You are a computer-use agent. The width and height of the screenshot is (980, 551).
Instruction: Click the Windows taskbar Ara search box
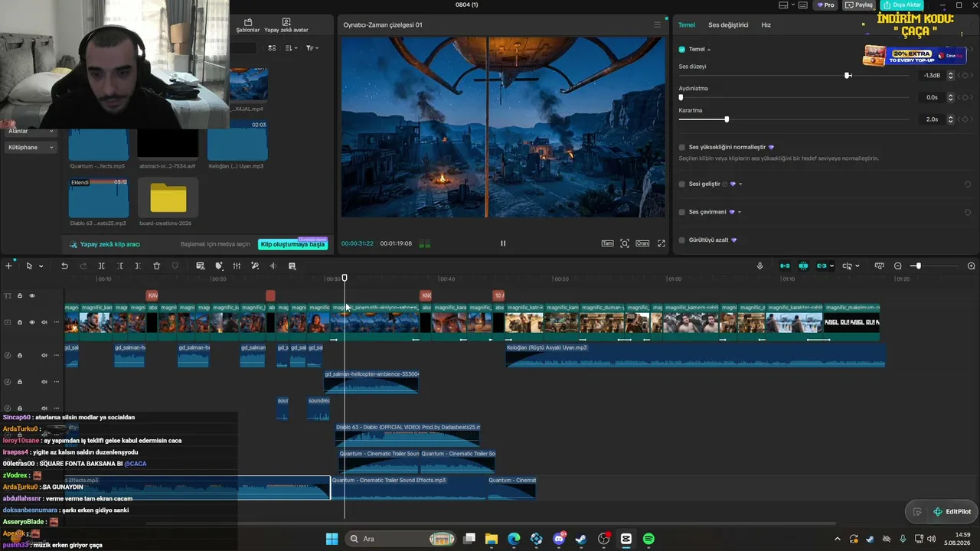[399, 539]
